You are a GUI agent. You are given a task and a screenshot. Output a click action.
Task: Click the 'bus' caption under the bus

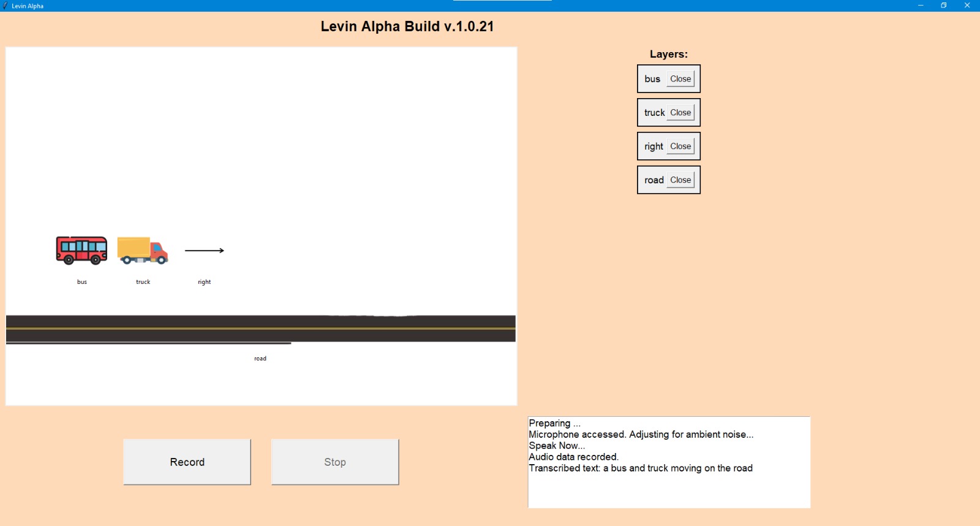tap(82, 282)
